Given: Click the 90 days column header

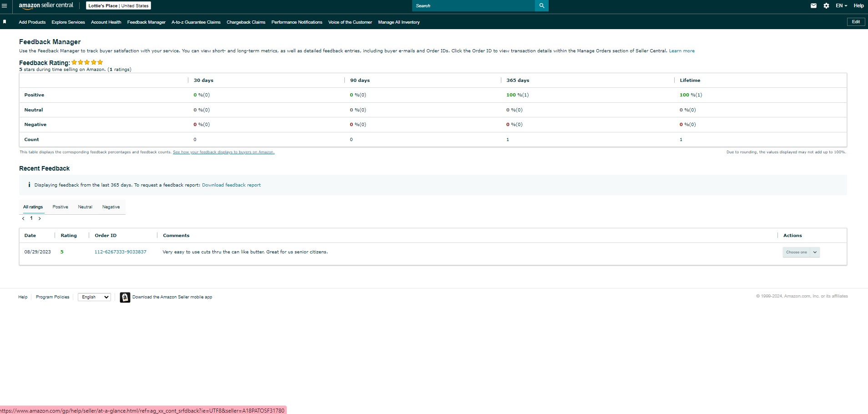Looking at the screenshot, I should tap(360, 81).
